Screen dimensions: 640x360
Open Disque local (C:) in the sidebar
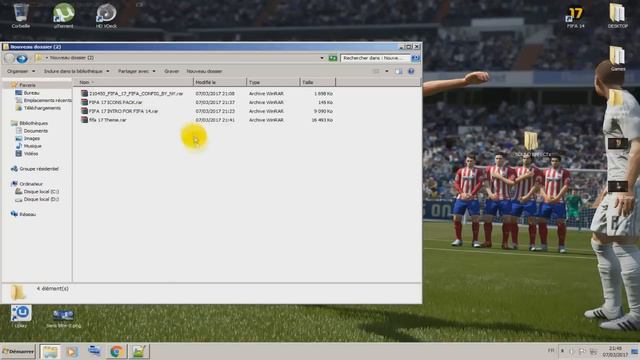pyautogui.click(x=37, y=191)
